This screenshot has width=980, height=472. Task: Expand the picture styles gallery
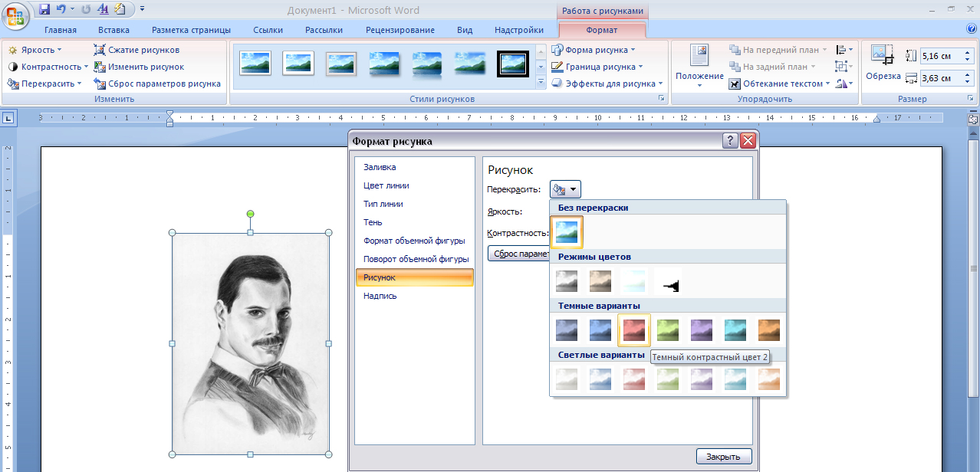pyautogui.click(x=541, y=83)
